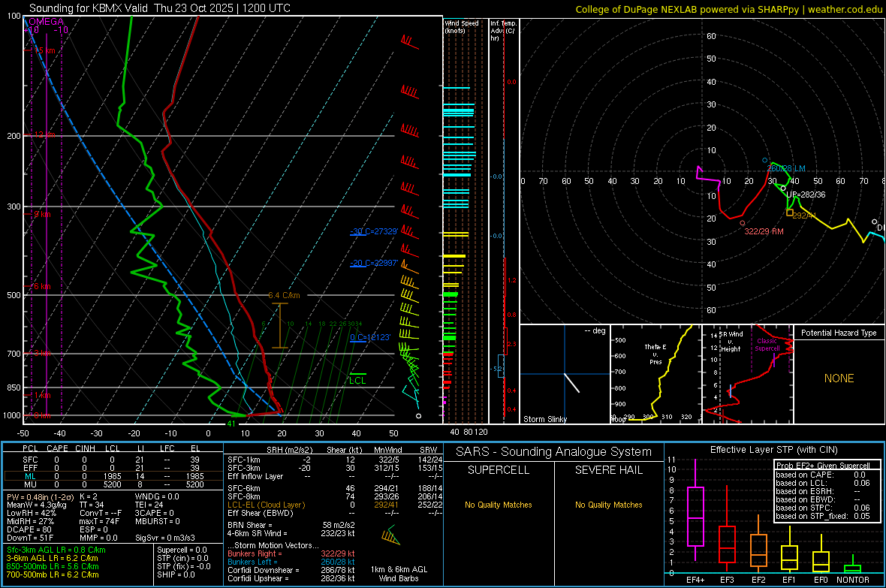The width and height of the screenshot is (886, 588).
Task: Click the 260/28 LM hodograph label
Action: [x=786, y=168]
